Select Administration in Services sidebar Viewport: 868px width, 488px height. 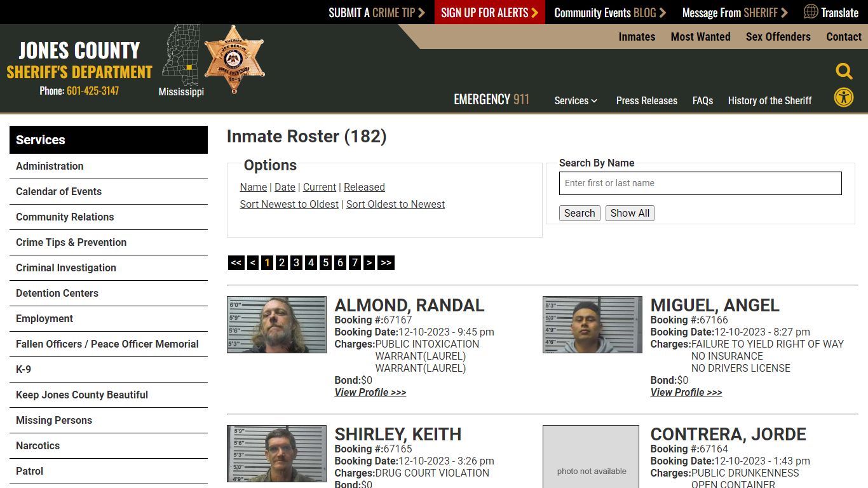click(109, 166)
